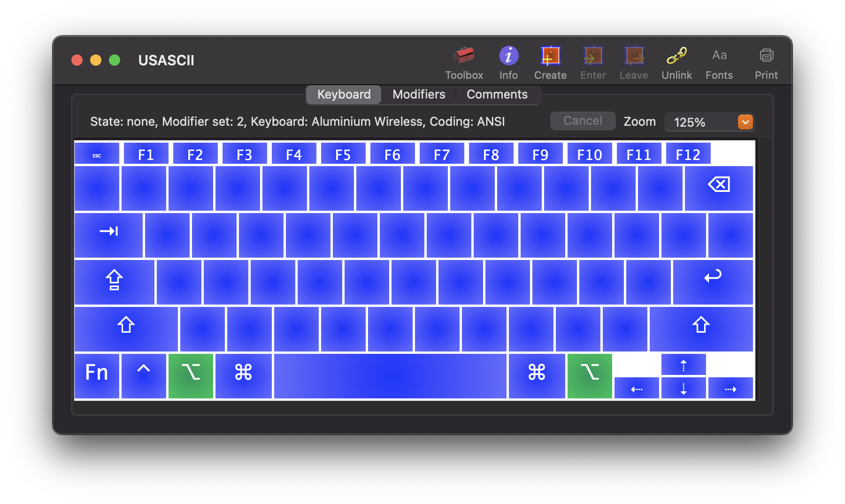Choose 125% in the zoom selector
The image size is (845, 504).
(x=690, y=122)
